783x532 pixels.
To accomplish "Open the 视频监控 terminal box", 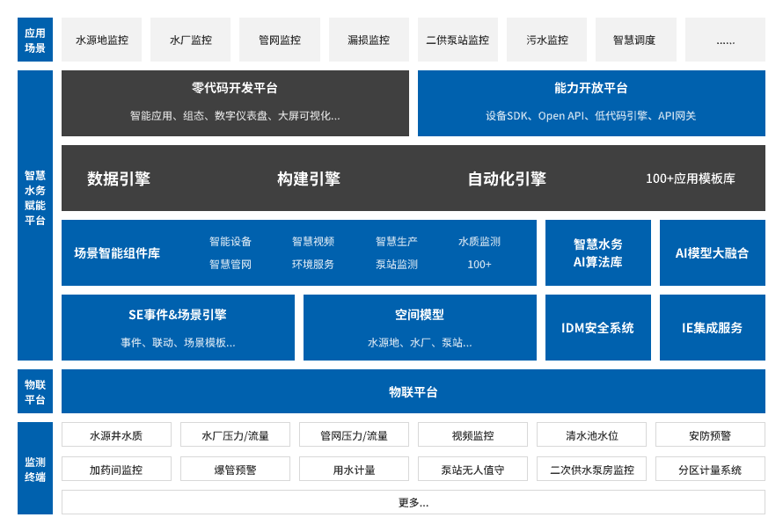I will click(472, 434).
